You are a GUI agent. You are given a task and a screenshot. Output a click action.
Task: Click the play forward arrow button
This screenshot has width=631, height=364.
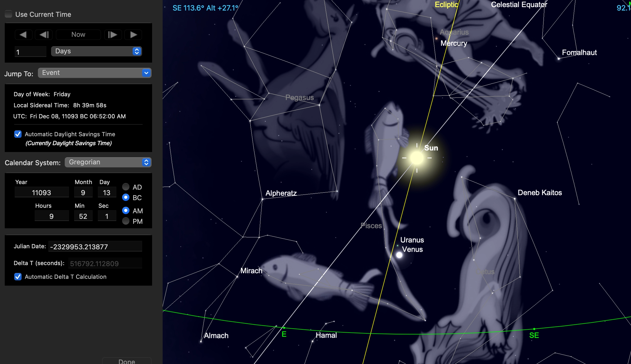(133, 35)
